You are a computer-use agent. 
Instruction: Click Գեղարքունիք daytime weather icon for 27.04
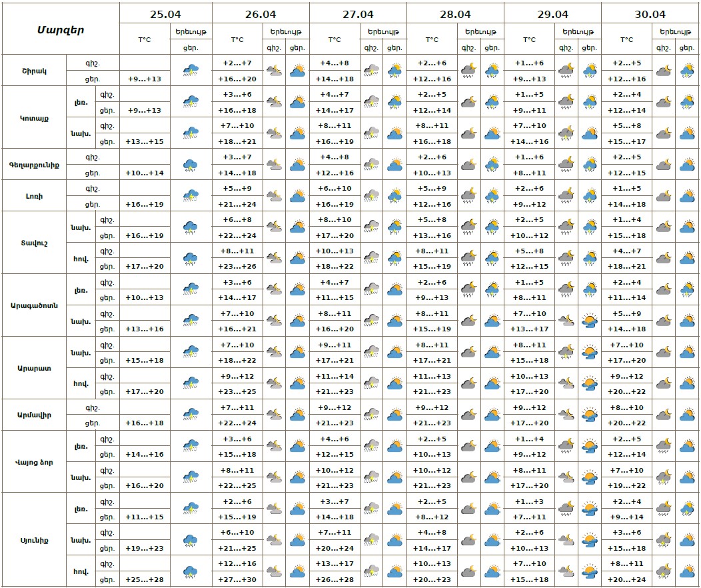point(394,165)
